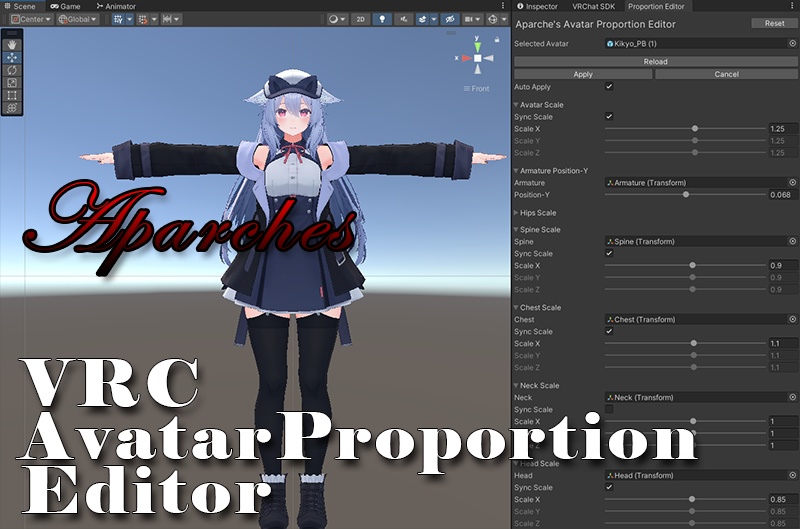Switch to the Inspector tab
Viewport: 800px width, 529px height.
point(537,6)
